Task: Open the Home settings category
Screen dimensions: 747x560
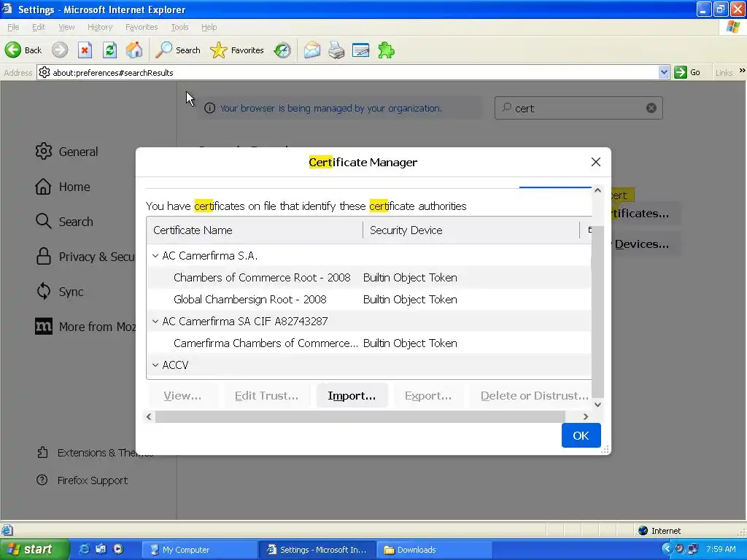Action: coord(63,187)
